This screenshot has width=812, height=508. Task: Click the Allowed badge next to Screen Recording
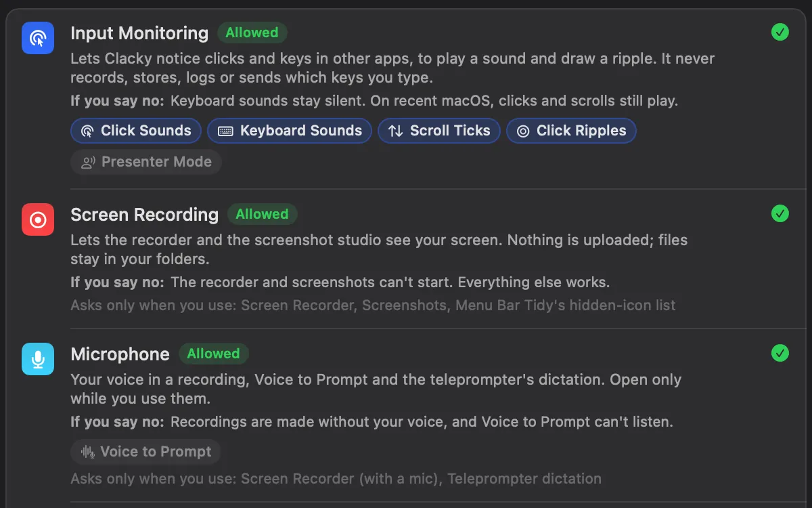point(262,214)
